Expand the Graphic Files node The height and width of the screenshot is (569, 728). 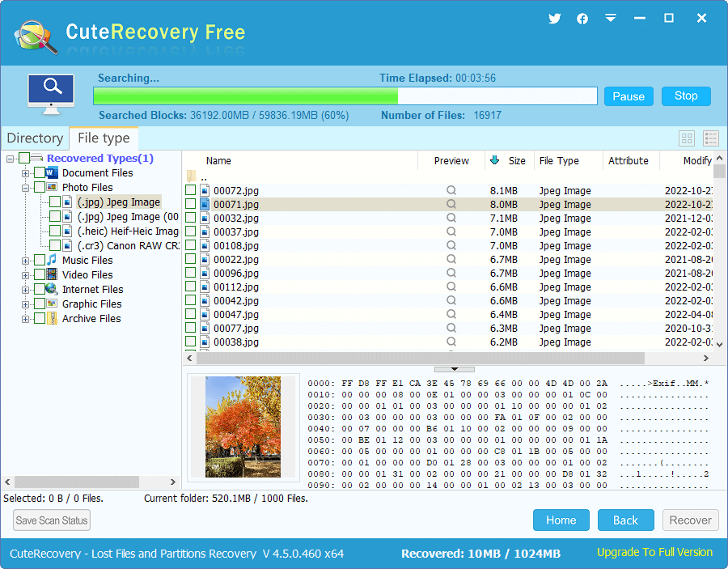click(25, 304)
